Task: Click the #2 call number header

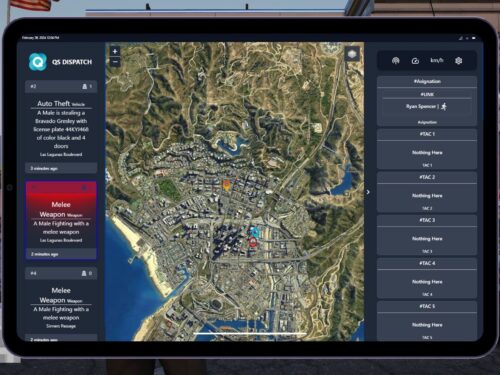Action: pos(61,86)
